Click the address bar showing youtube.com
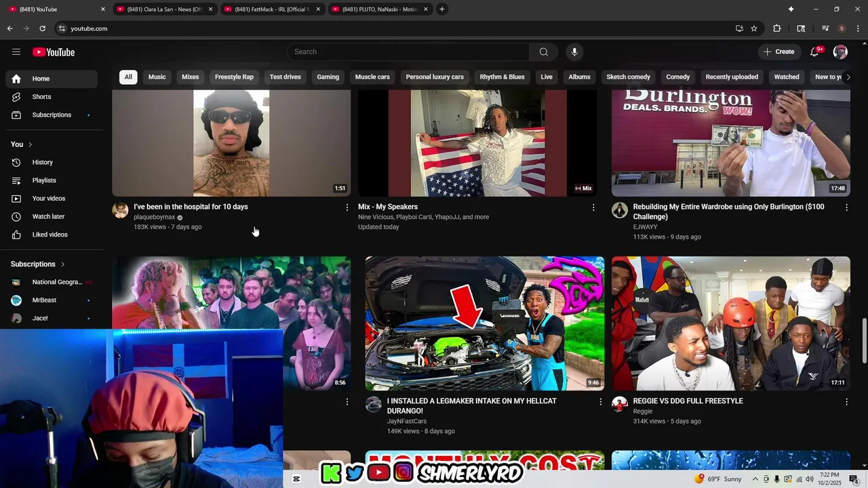The height and width of the screenshot is (488, 868). click(393, 28)
